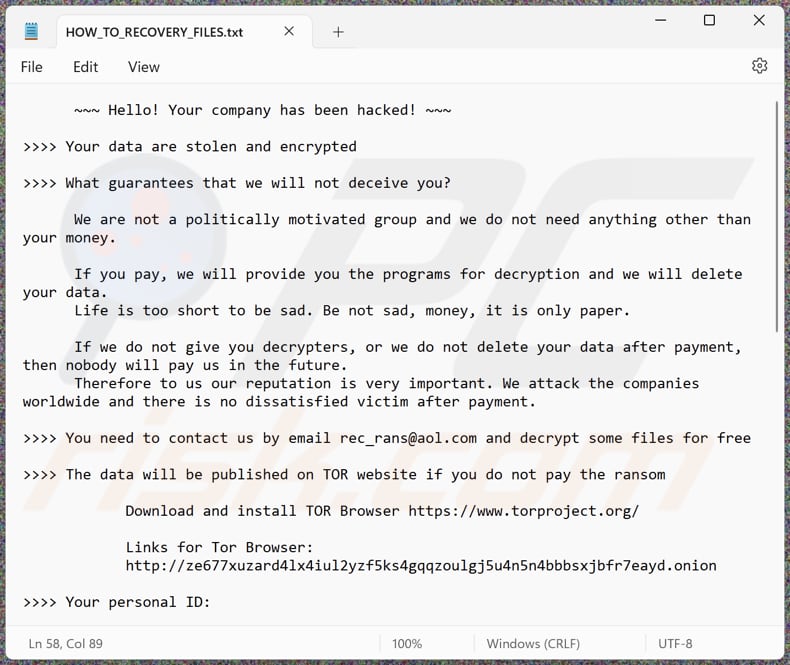Maximize the Notepad window
This screenshot has width=790, height=665.
[x=709, y=20]
